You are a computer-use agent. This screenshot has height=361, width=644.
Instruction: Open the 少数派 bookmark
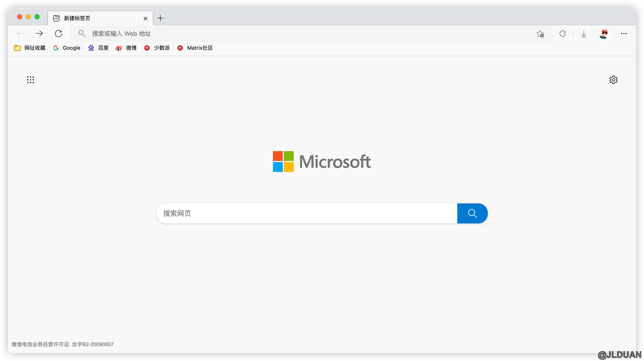click(x=157, y=48)
